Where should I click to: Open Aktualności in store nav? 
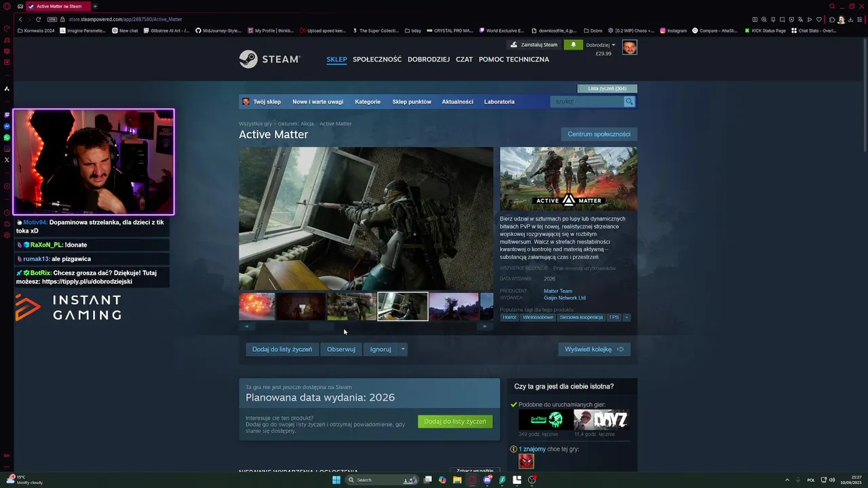pyautogui.click(x=458, y=102)
